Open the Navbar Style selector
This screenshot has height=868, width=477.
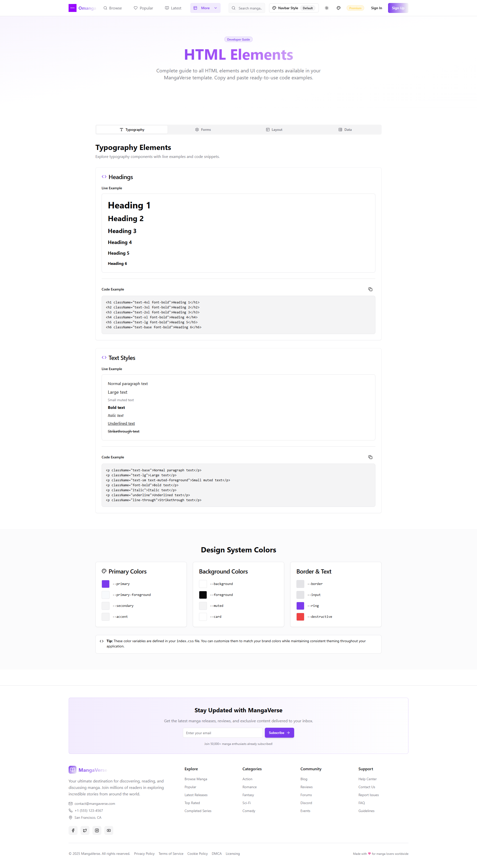click(x=294, y=8)
